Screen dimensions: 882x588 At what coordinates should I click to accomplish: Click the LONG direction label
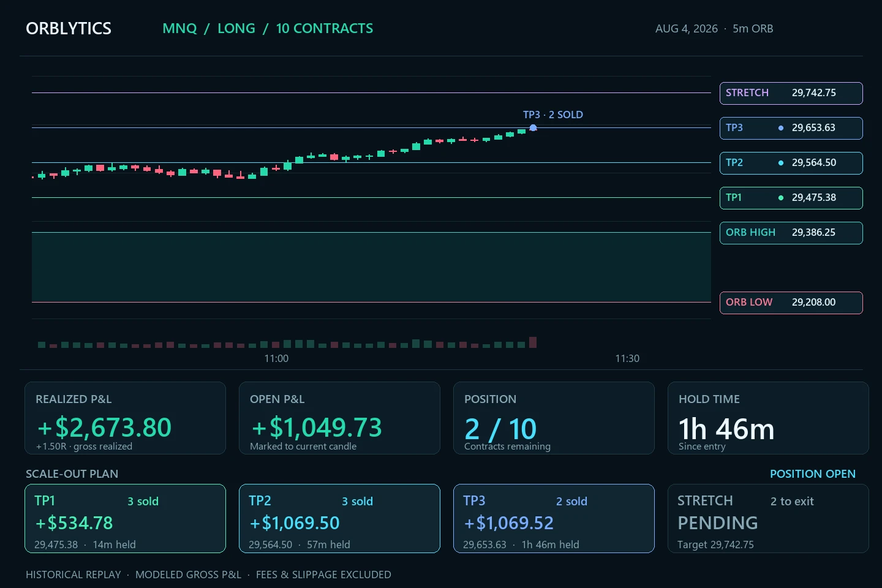[236, 29]
